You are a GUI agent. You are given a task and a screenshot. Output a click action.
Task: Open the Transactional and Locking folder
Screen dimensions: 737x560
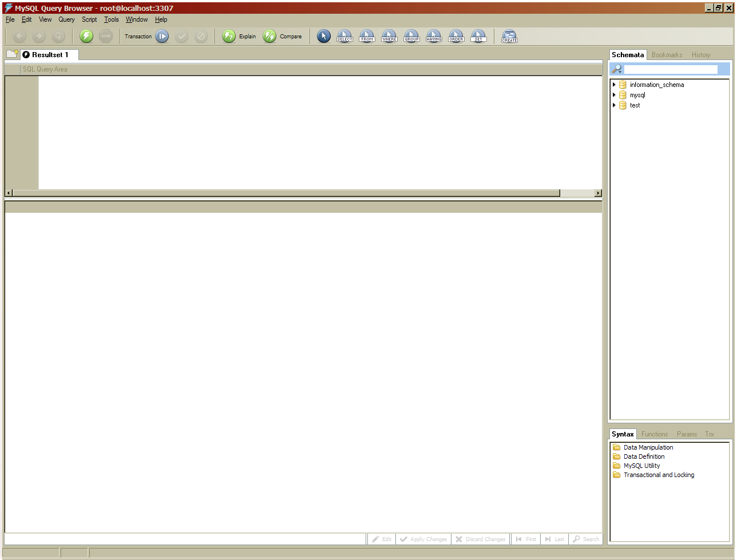[659, 475]
